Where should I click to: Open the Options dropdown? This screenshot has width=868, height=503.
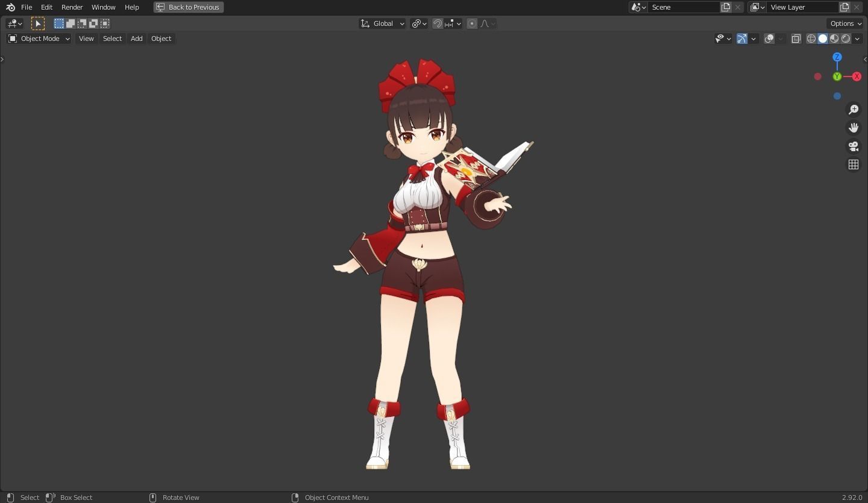click(845, 23)
